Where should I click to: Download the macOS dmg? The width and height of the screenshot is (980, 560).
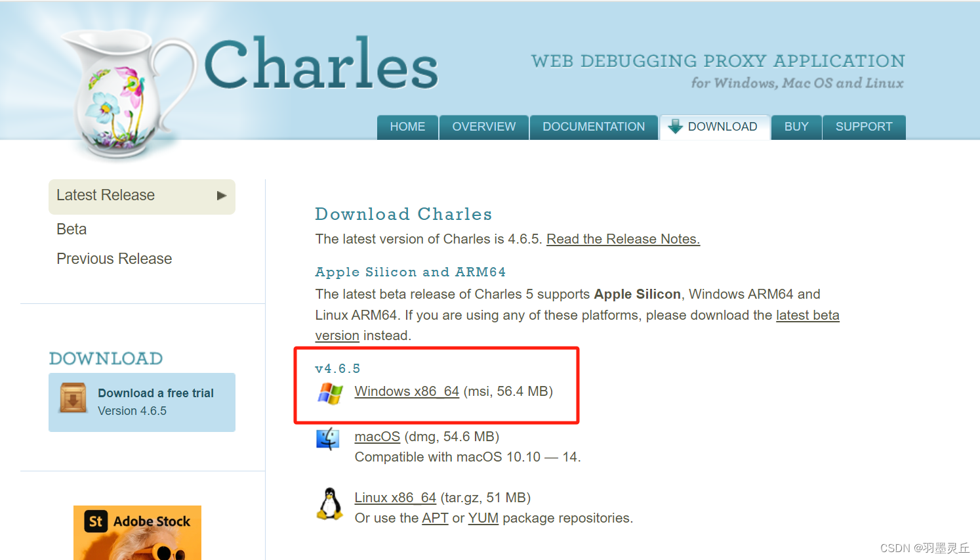[x=377, y=437]
